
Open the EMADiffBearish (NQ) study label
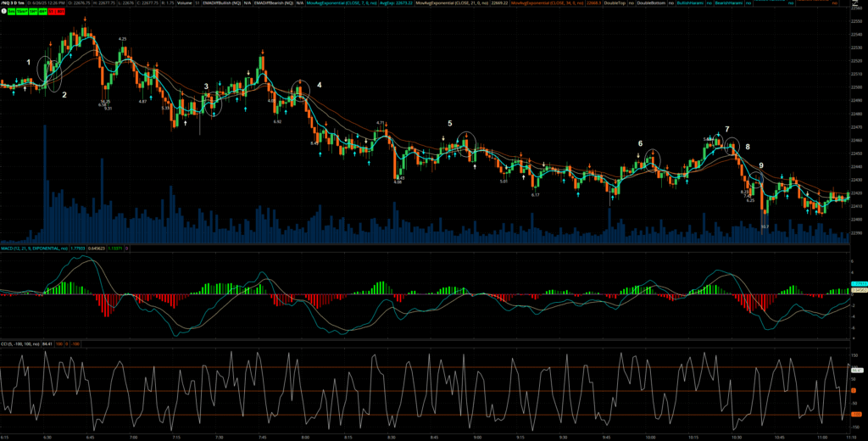point(274,3)
